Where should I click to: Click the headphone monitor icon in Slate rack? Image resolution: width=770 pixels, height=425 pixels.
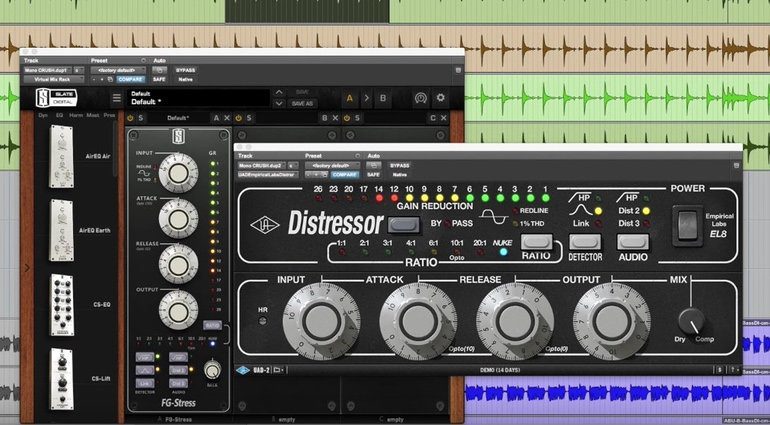421,98
